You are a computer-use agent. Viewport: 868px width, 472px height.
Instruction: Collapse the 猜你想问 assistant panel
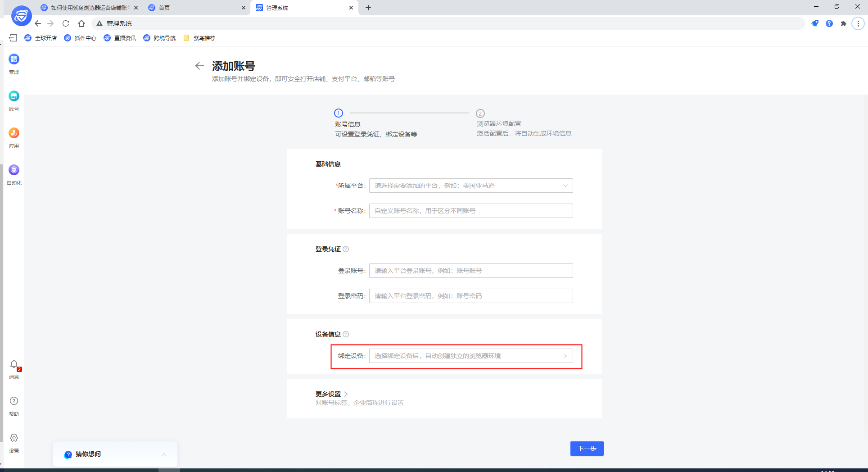164,454
